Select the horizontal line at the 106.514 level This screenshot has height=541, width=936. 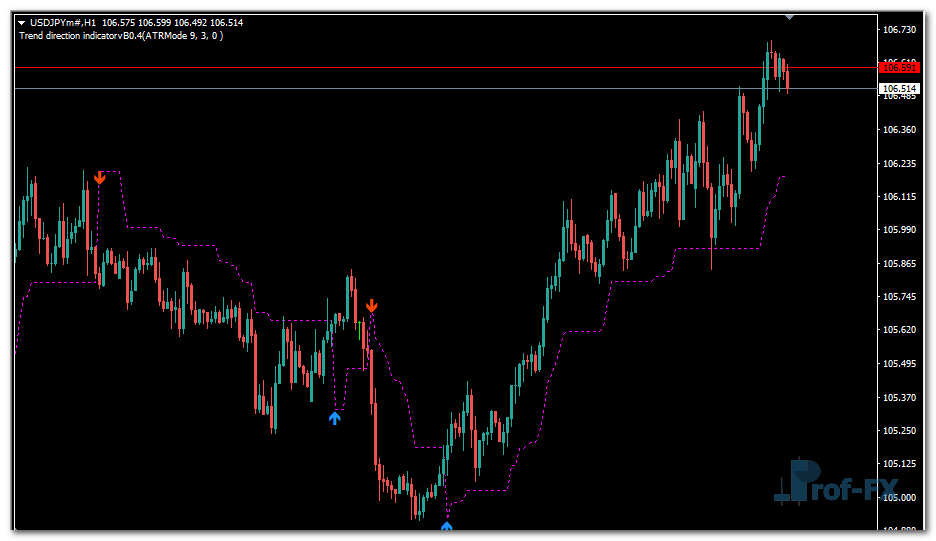pos(400,89)
